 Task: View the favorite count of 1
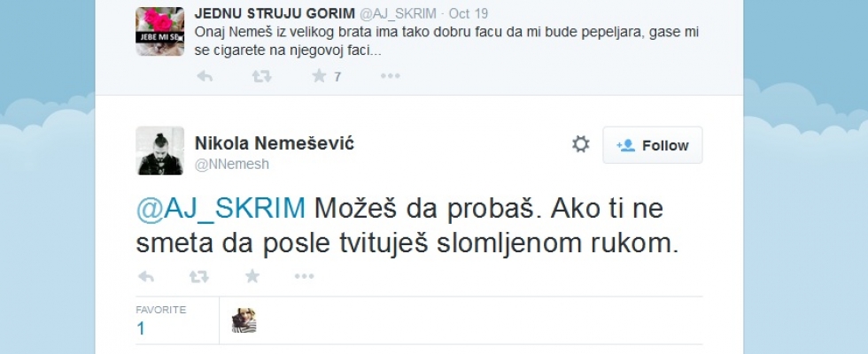[141, 328]
